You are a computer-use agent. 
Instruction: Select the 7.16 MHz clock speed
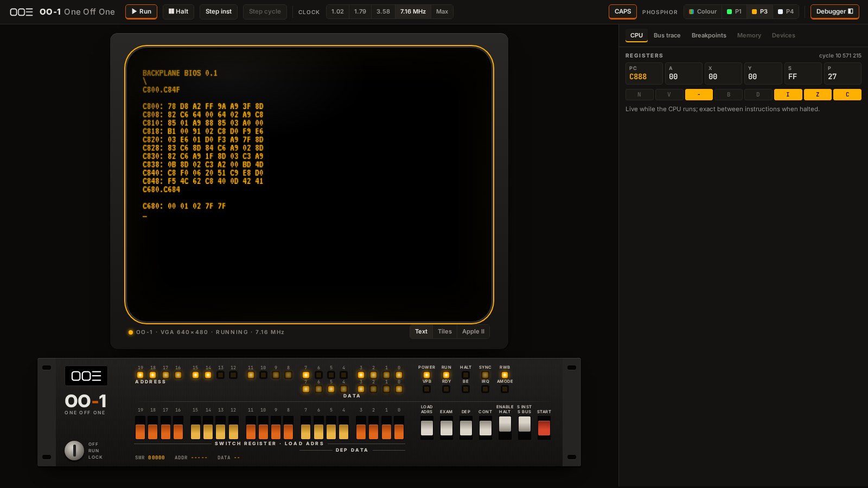413,11
